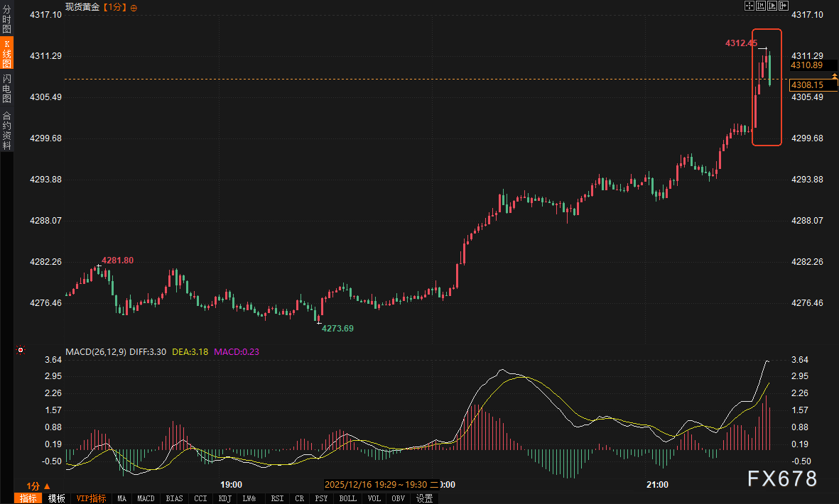The width and height of the screenshot is (839, 504).
Task: Open 合约资料 contract info tab
Action: [x=6, y=130]
